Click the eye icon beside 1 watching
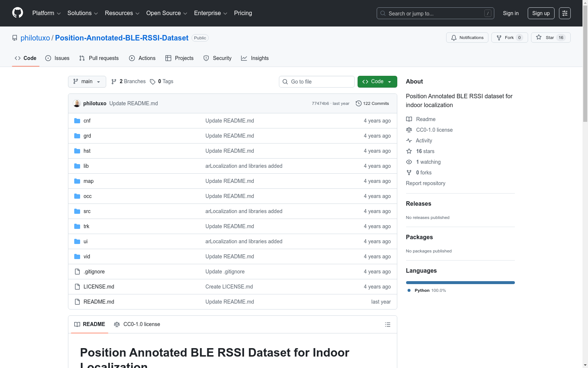 pyautogui.click(x=409, y=162)
